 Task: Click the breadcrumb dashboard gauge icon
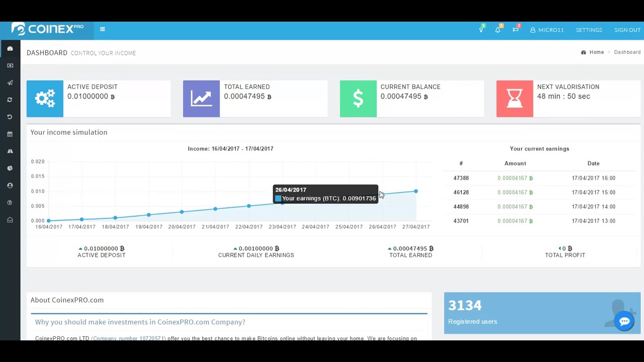[584, 52]
